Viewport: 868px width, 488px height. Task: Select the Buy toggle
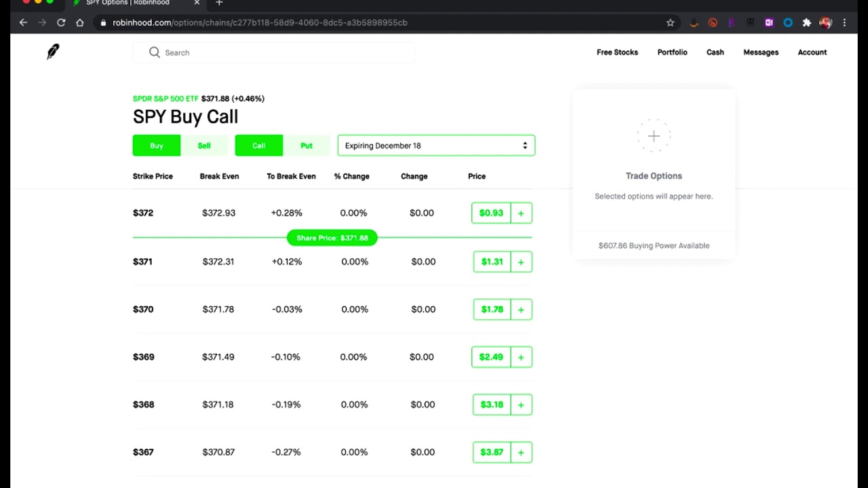click(157, 146)
